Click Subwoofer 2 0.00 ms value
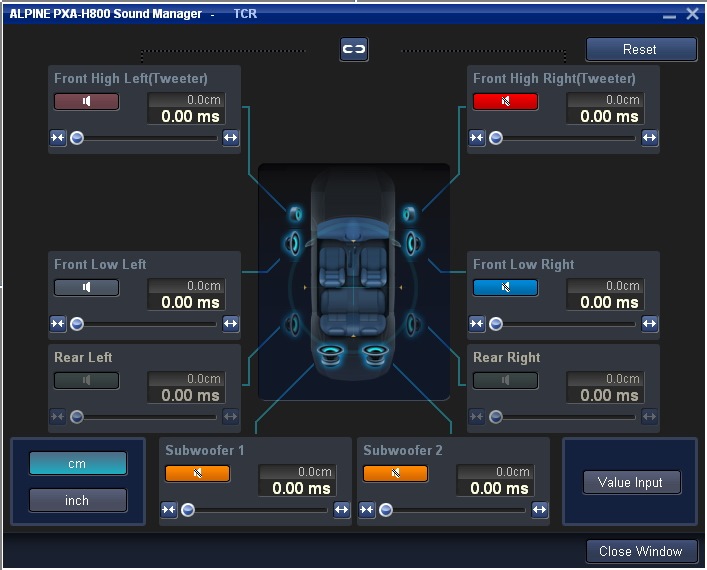This screenshot has width=707, height=570. tap(499, 488)
